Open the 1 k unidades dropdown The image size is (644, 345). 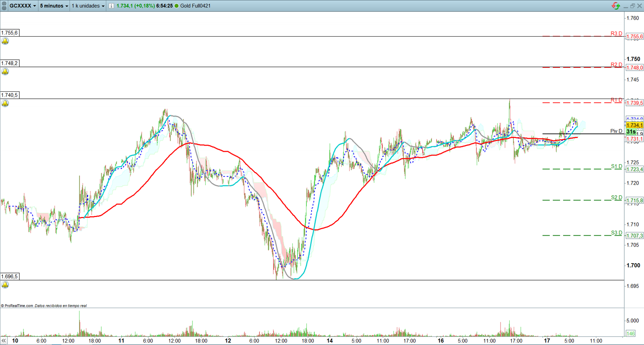click(x=88, y=6)
